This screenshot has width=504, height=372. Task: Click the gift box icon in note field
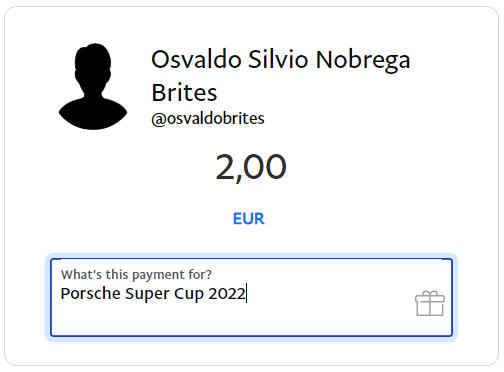(430, 303)
